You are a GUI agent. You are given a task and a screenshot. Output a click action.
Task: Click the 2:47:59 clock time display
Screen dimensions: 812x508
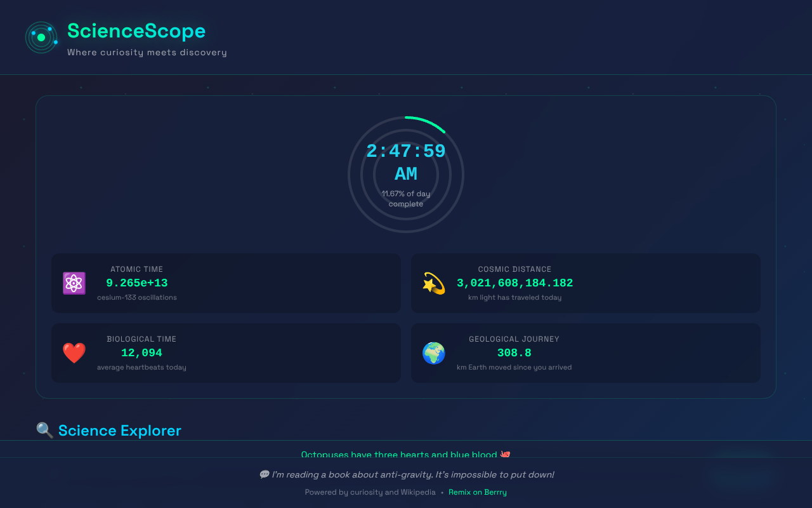406,152
